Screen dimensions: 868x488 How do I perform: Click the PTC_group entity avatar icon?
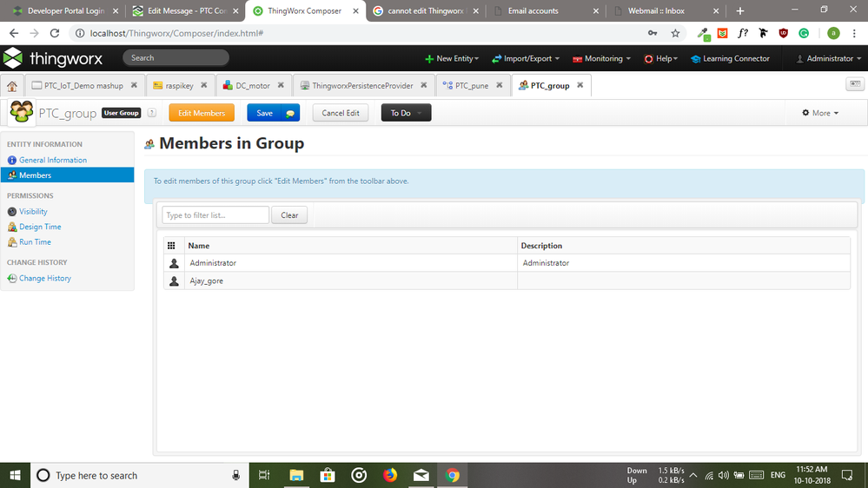(22, 112)
